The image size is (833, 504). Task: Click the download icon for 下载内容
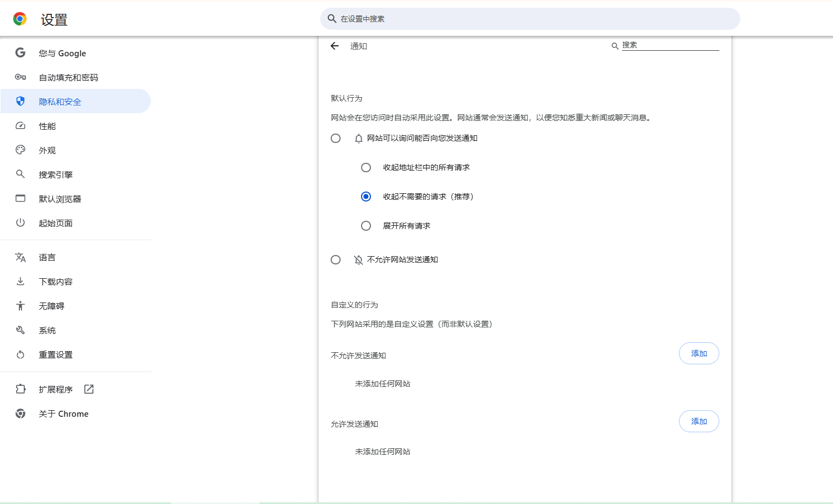pos(20,282)
